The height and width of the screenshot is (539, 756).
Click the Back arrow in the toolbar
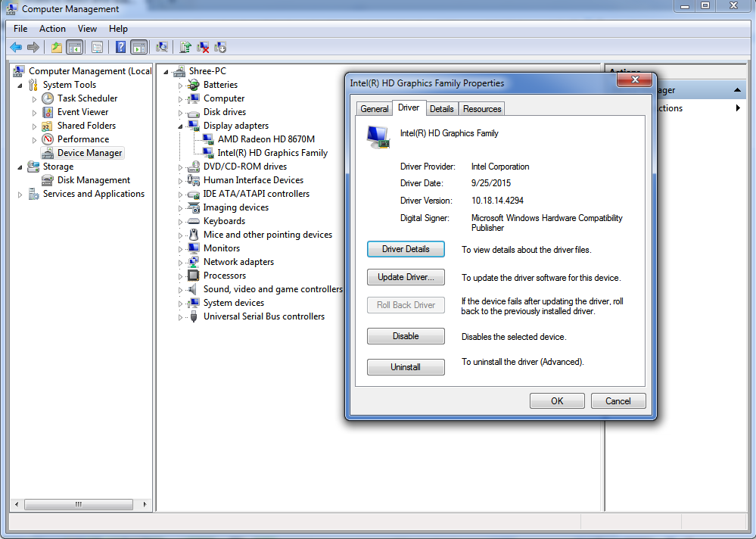[16, 47]
